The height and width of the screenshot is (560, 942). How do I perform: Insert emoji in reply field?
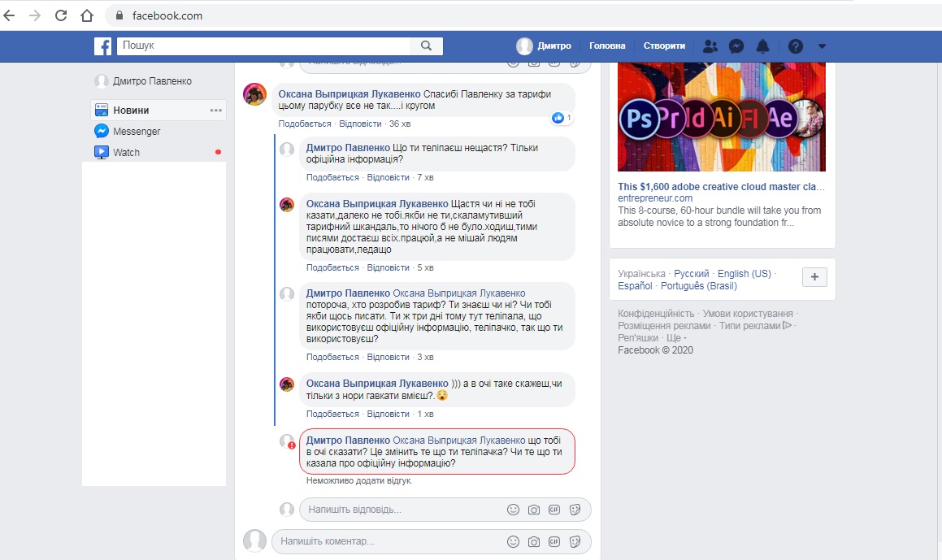pos(513,510)
